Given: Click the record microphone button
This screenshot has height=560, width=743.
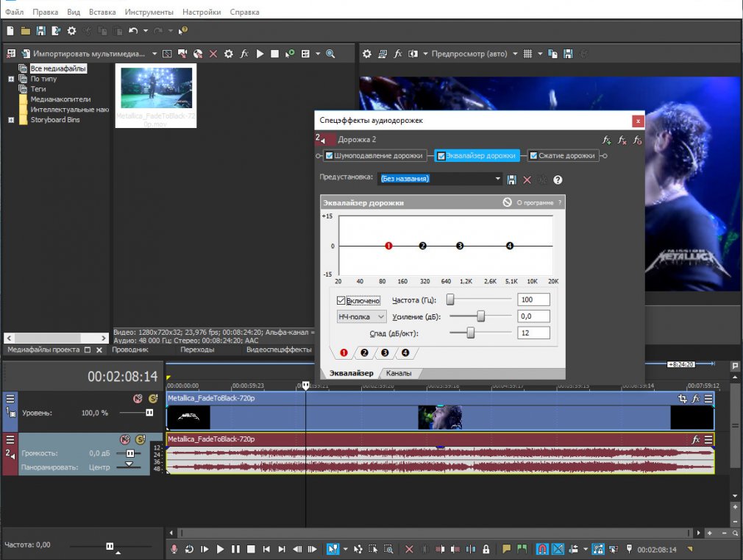Looking at the screenshot, I should (x=174, y=549).
